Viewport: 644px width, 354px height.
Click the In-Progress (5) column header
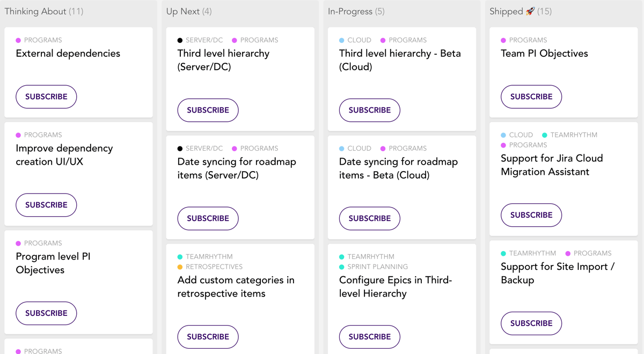point(356,11)
